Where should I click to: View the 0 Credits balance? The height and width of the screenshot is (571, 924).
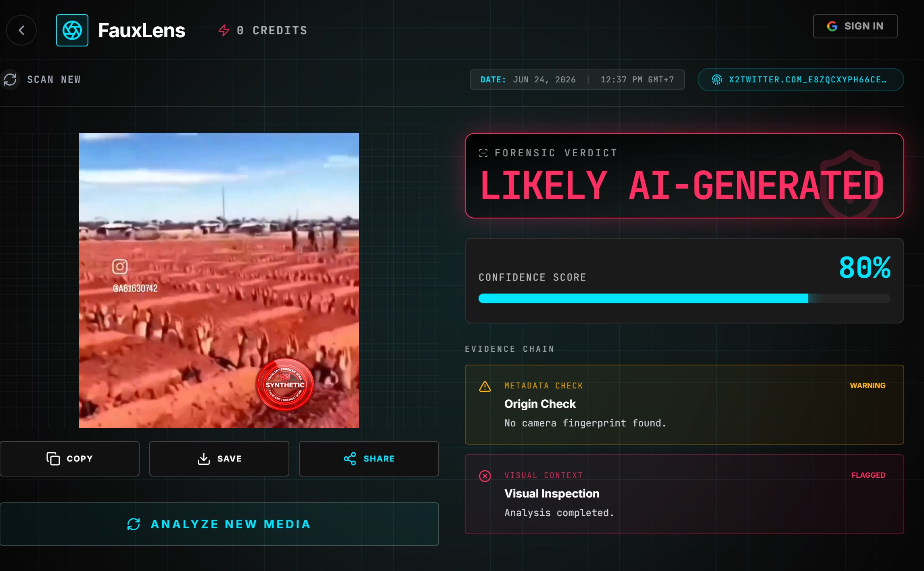tap(272, 30)
